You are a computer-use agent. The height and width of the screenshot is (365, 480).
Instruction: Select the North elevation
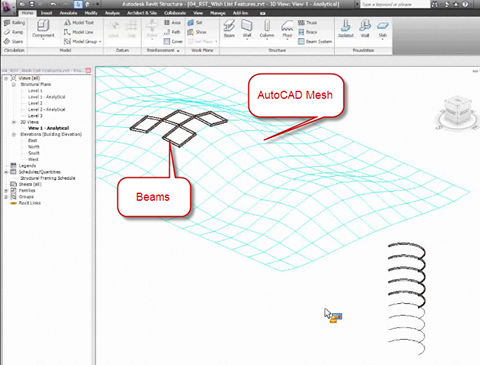click(34, 147)
